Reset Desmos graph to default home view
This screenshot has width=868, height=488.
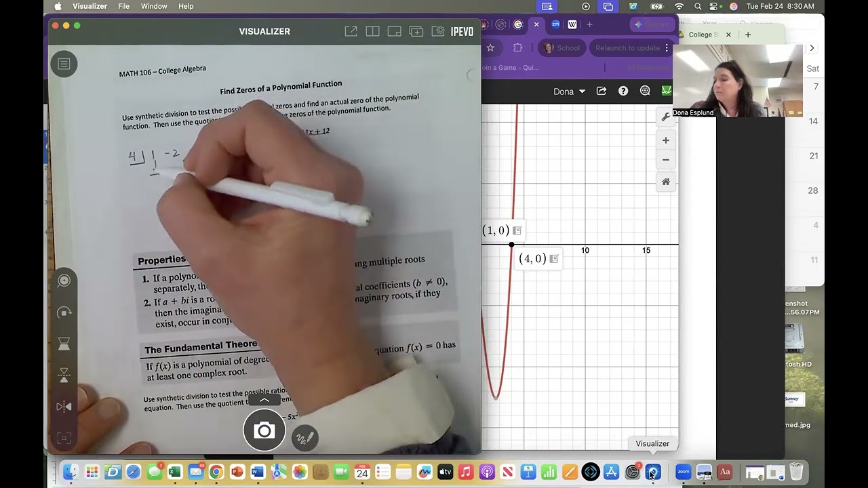666,182
